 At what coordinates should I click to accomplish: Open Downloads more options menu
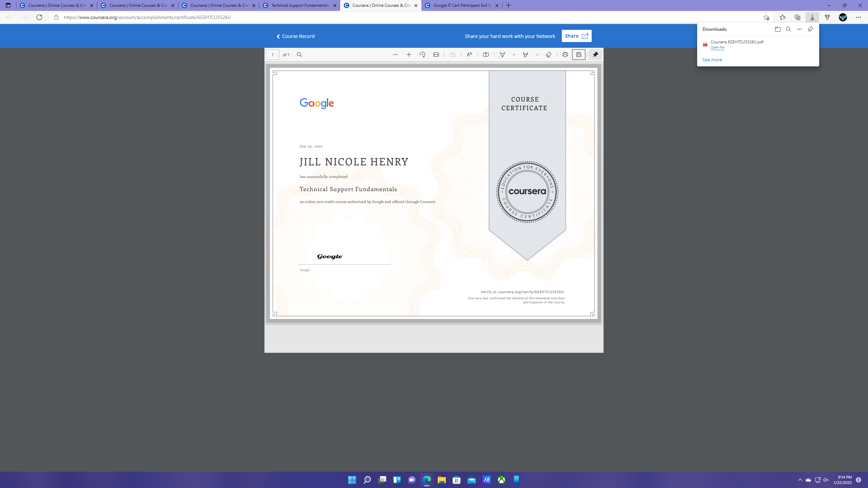[800, 29]
